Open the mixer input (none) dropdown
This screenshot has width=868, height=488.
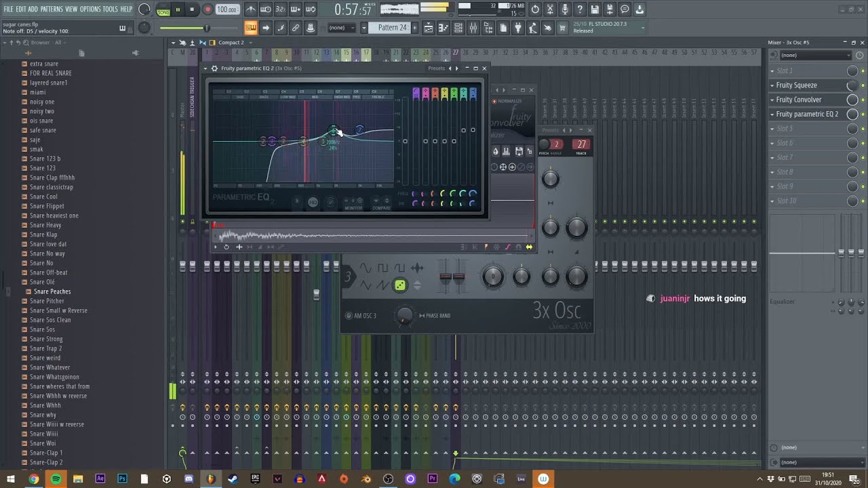click(816, 56)
